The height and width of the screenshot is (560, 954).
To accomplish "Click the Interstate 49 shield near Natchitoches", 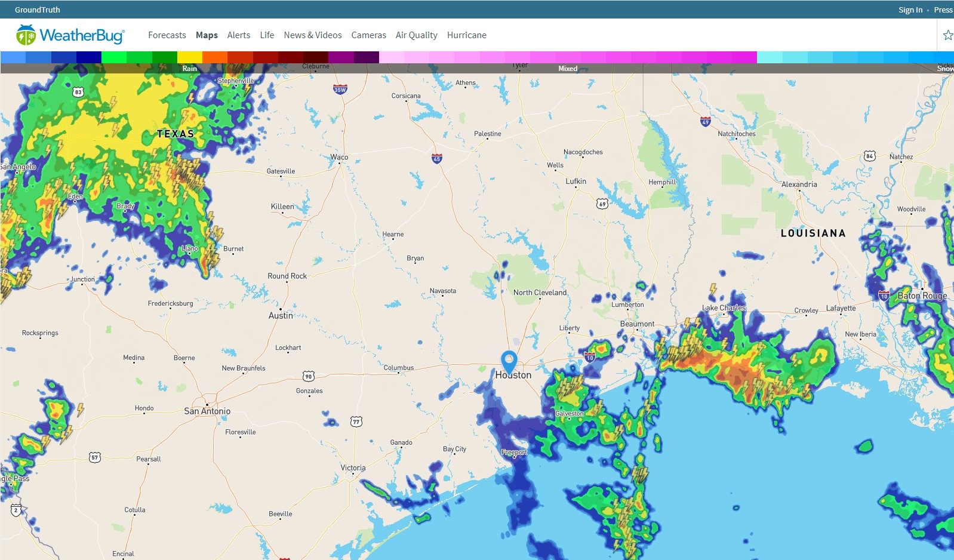I will [706, 122].
